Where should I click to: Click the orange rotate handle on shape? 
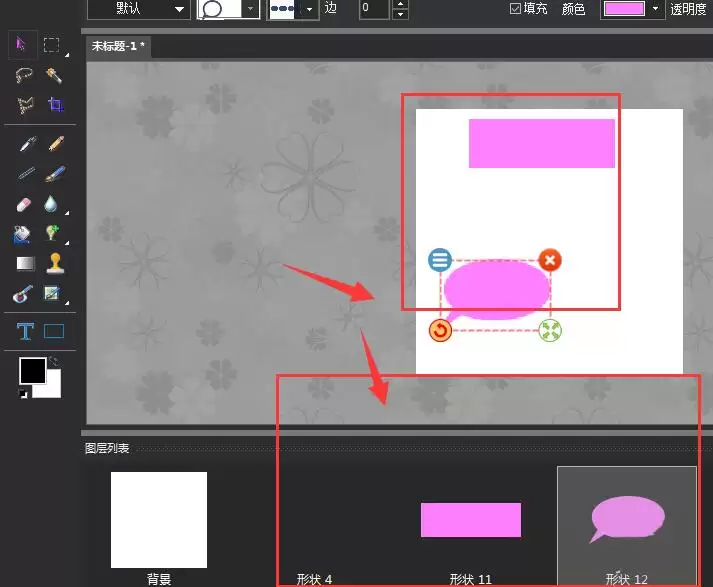(x=440, y=330)
